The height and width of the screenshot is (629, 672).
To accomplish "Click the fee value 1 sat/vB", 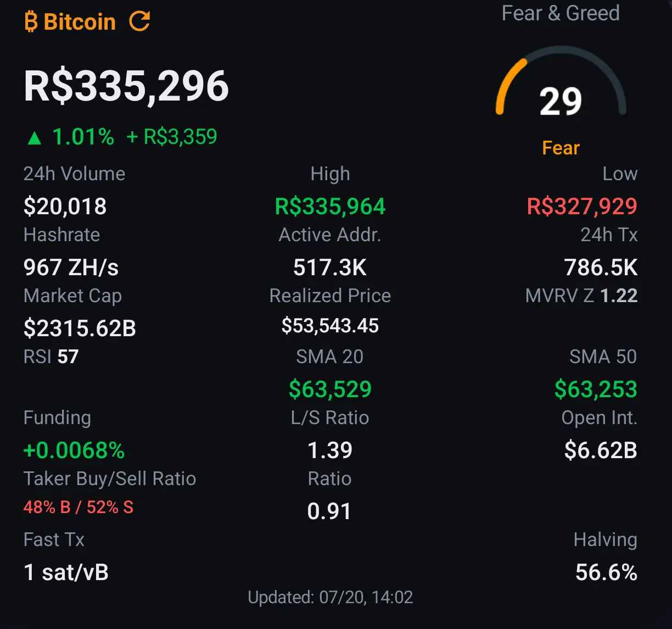I will click(x=66, y=572).
